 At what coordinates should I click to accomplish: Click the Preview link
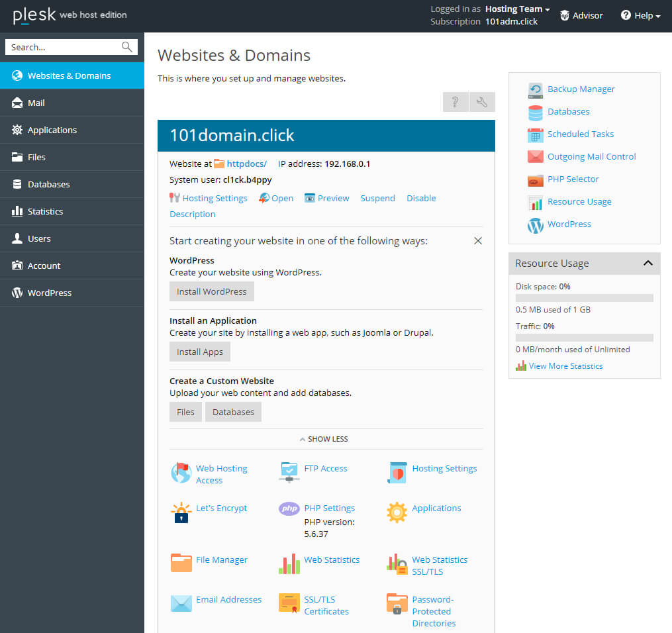click(327, 198)
